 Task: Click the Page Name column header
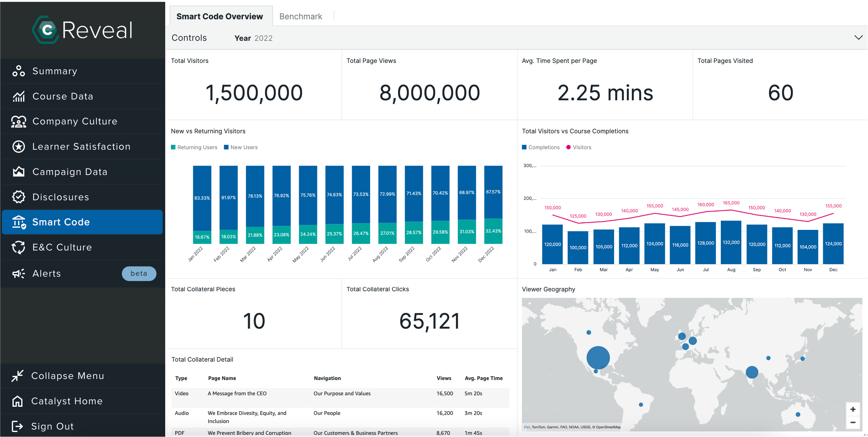[222, 378]
